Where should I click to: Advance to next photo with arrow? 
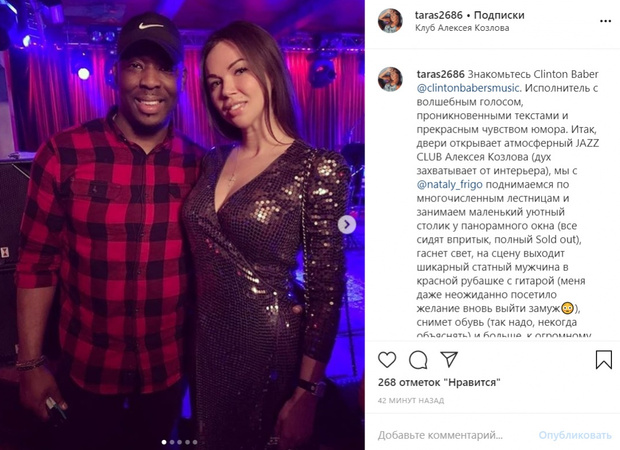[347, 225]
